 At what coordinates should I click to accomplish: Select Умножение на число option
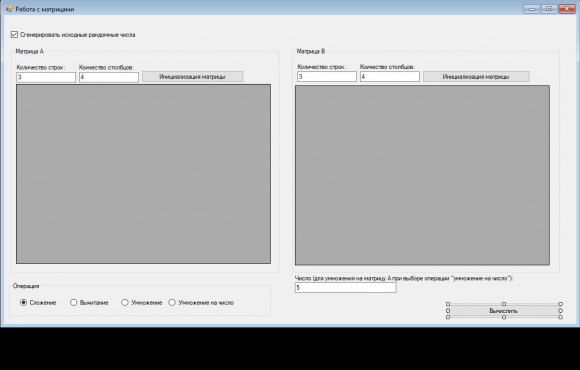pyautogui.click(x=172, y=303)
